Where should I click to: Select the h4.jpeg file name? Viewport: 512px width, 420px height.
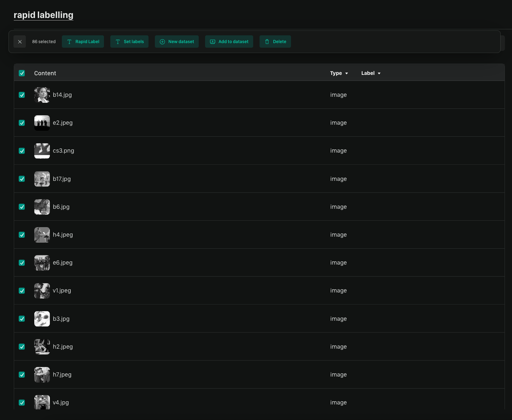[x=63, y=235]
